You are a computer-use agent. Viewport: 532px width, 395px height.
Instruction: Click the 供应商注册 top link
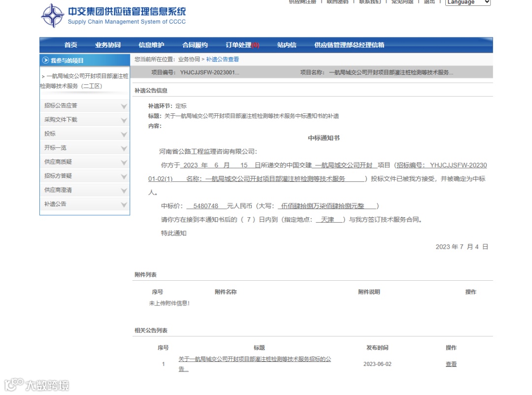302,1
